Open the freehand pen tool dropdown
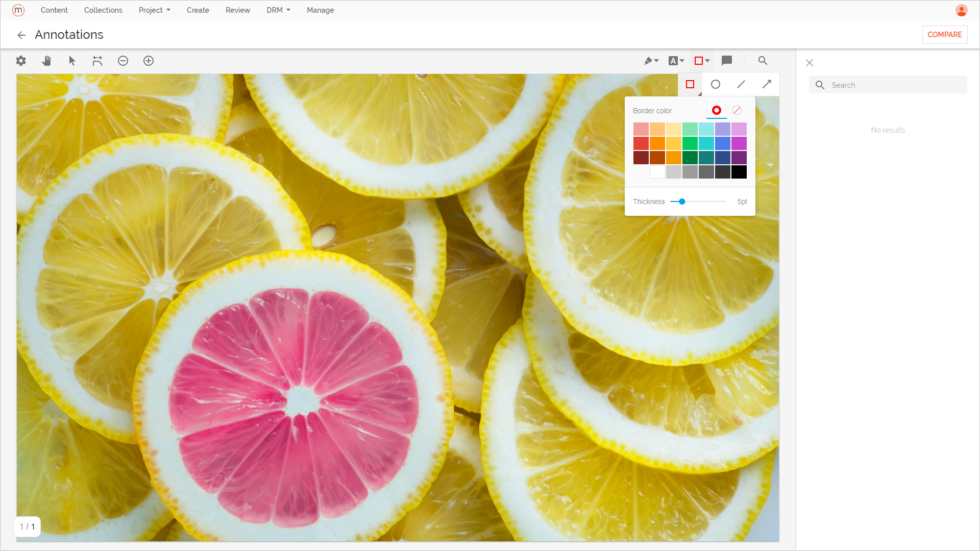The width and height of the screenshot is (980, 551). [651, 61]
